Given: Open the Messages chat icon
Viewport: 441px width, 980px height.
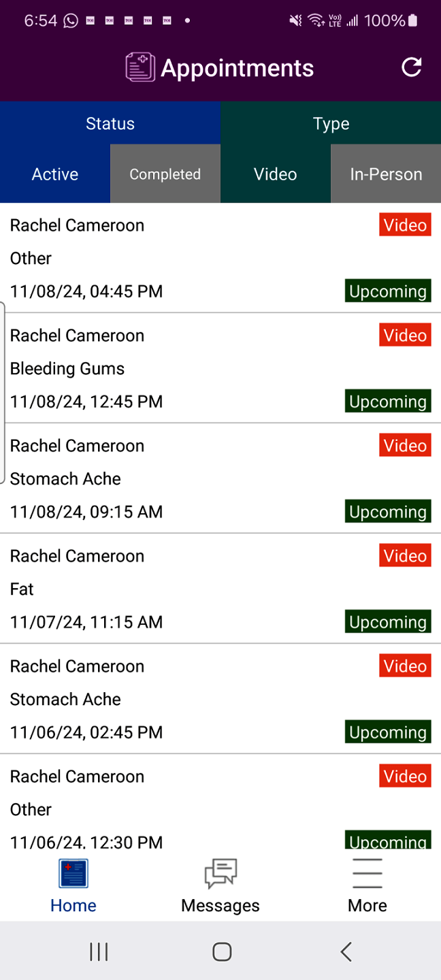Looking at the screenshot, I should (x=220, y=874).
